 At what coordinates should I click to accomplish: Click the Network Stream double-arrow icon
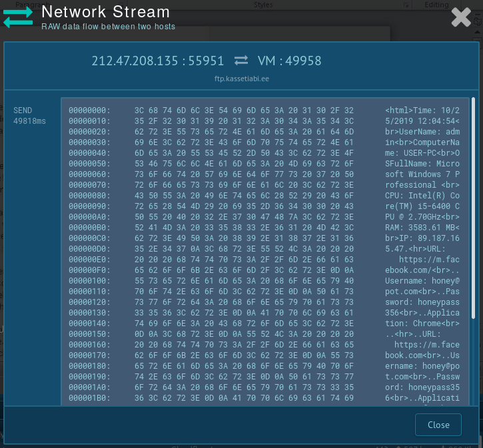17,18
